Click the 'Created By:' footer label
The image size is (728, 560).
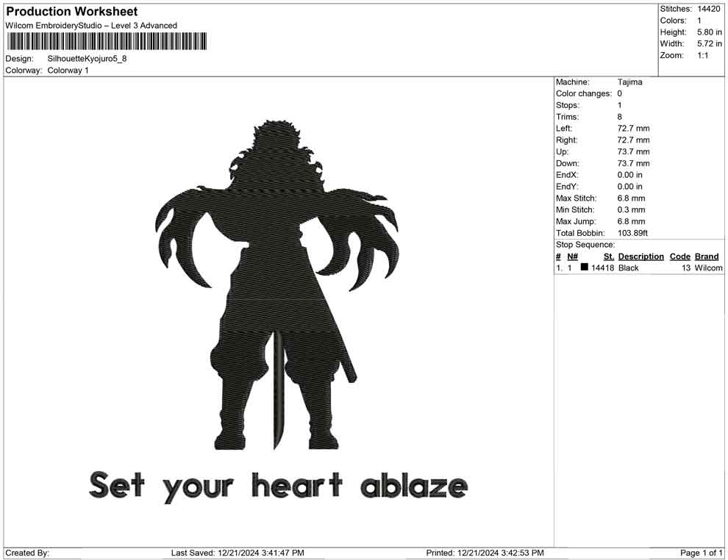pos(27,553)
